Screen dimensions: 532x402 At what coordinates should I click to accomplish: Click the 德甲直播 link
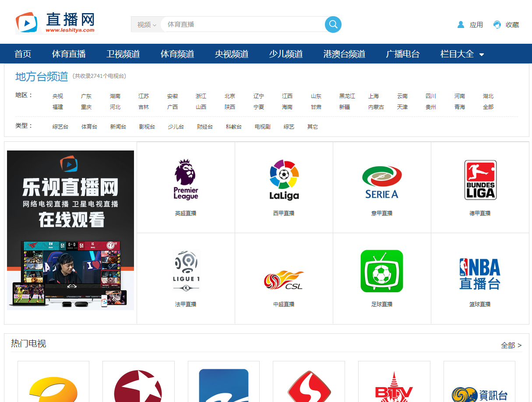[x=480, y=213]
